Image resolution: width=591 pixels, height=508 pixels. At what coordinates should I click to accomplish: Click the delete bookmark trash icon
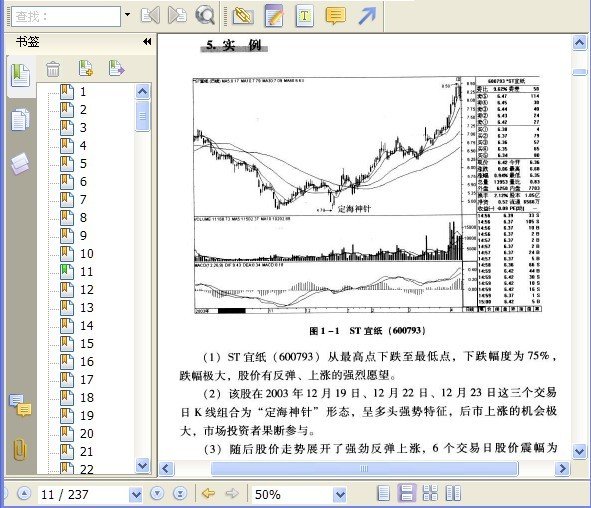coord(53,69)
